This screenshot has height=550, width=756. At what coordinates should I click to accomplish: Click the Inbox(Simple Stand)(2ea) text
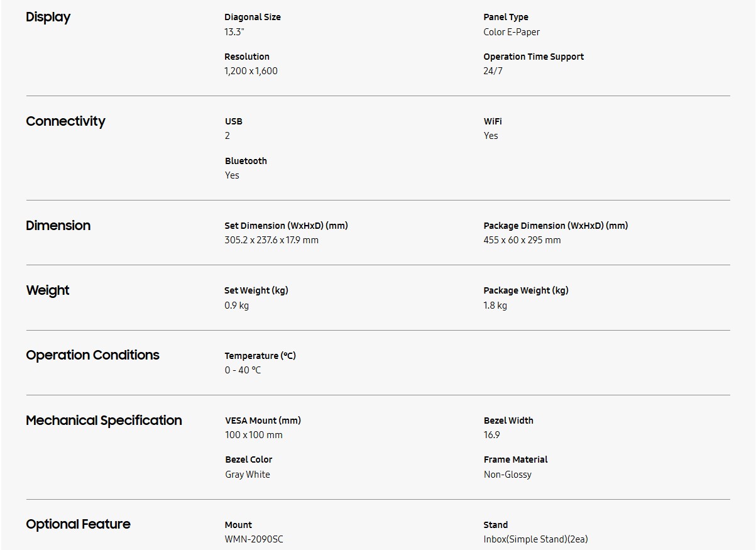[535, 539]
